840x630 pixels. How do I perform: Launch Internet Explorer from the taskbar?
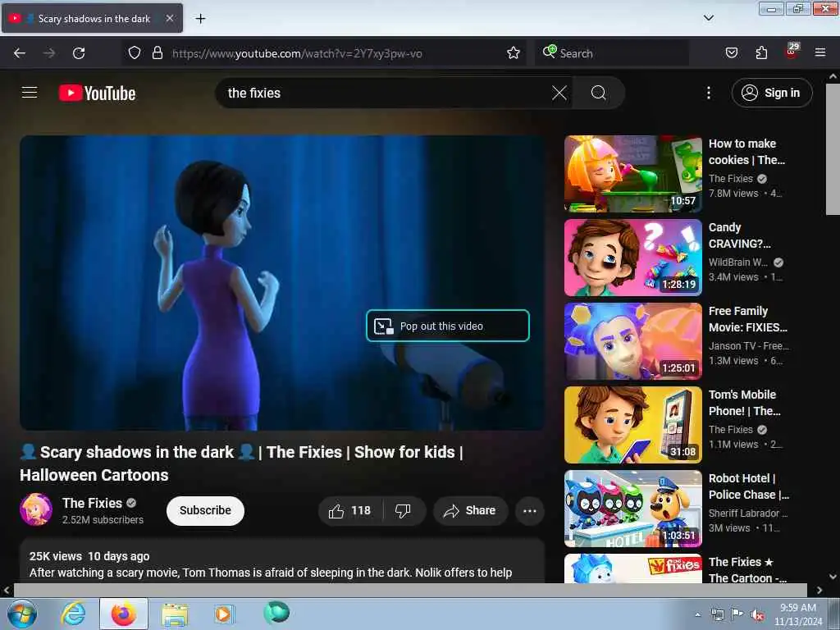73,614
